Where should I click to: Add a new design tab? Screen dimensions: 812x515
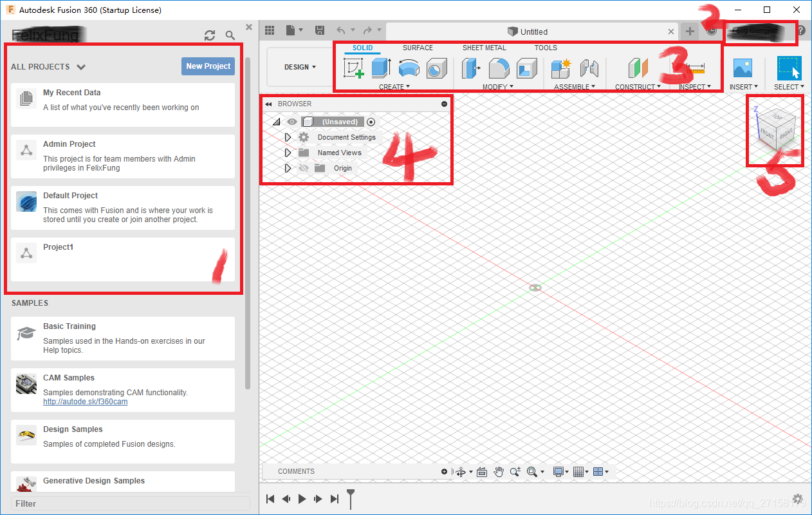point(690,31)
